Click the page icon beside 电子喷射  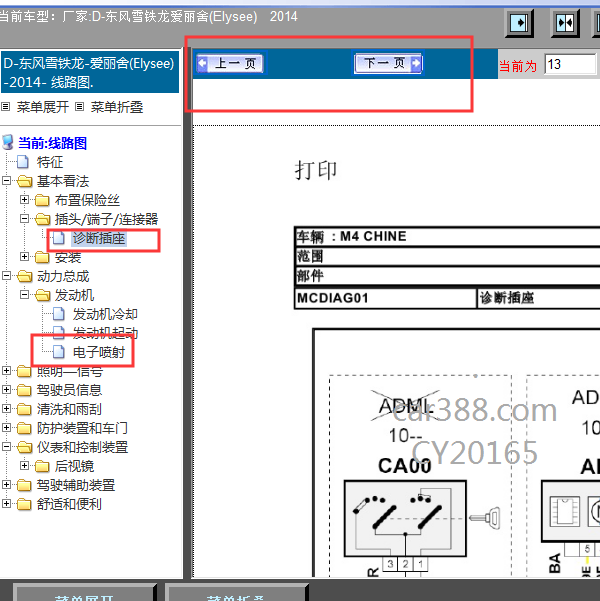click(59, 352)
